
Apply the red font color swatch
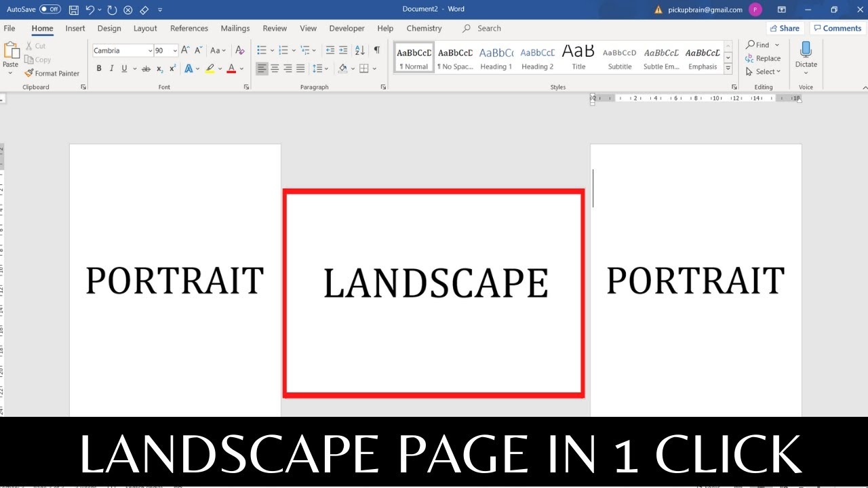pos(231,68)
